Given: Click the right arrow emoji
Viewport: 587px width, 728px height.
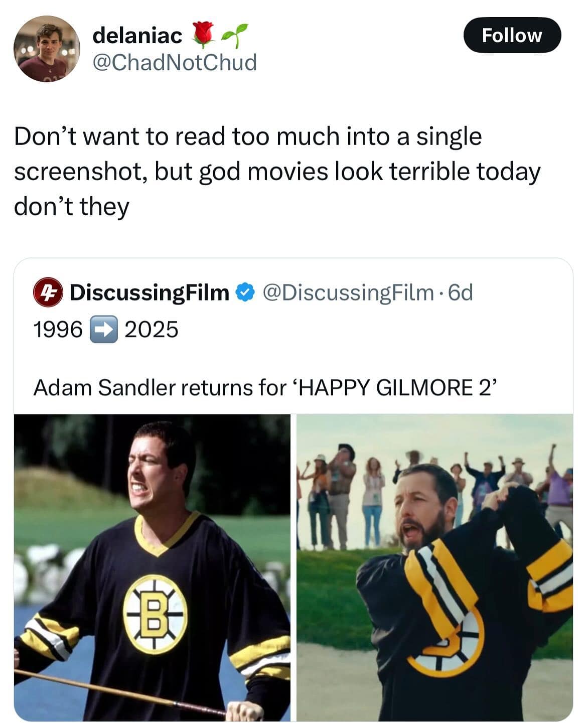Looking at the screenshot, I should pyautogui.click(x=103, y=330).
